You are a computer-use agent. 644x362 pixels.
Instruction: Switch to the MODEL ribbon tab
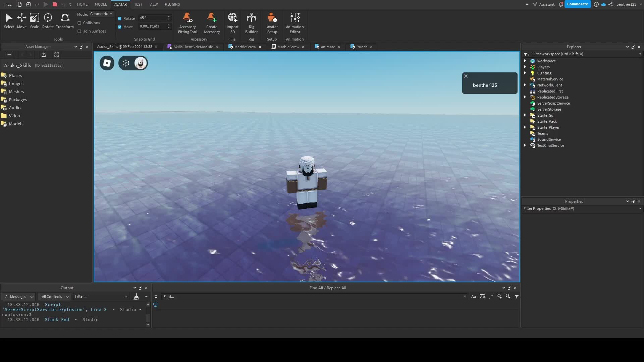[x=101, y=4]
